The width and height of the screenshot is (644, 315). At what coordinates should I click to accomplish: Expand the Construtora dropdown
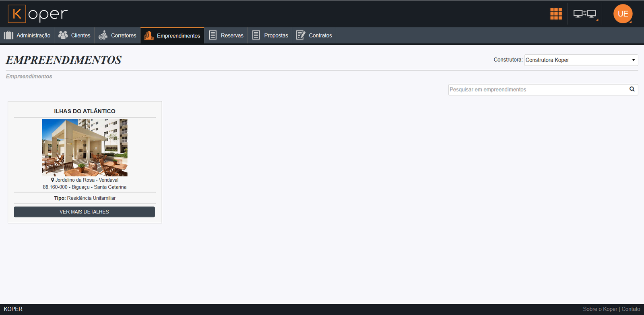581,60
